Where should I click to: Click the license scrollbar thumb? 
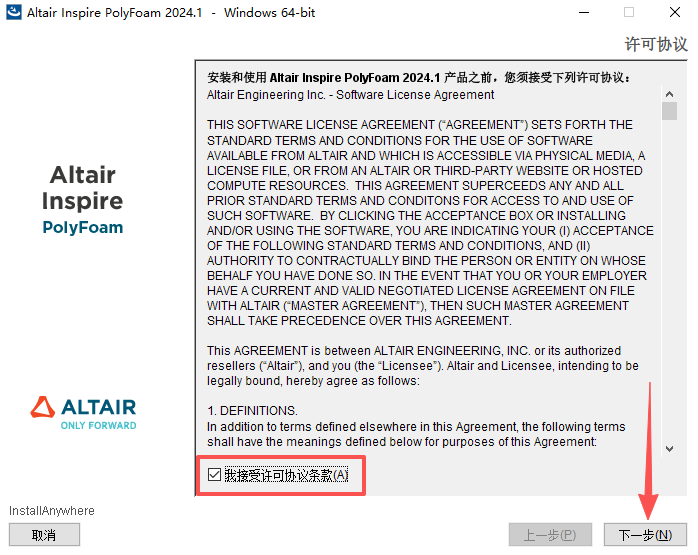pyautogui.click(x=669, y=110)
